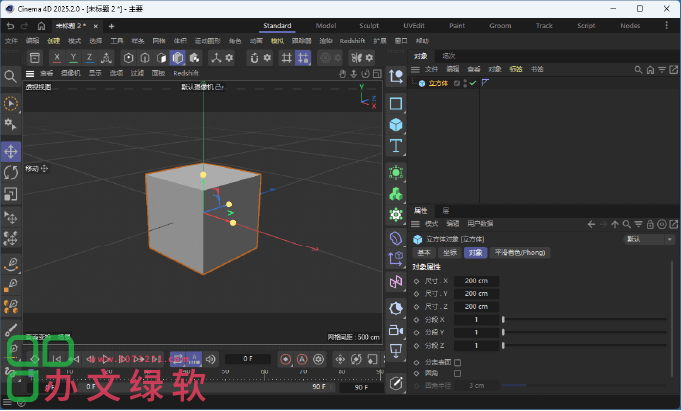681x411 pixels.
Task: Open the Attribute Manager hamburger menu
Action: [x=415, y=224]
